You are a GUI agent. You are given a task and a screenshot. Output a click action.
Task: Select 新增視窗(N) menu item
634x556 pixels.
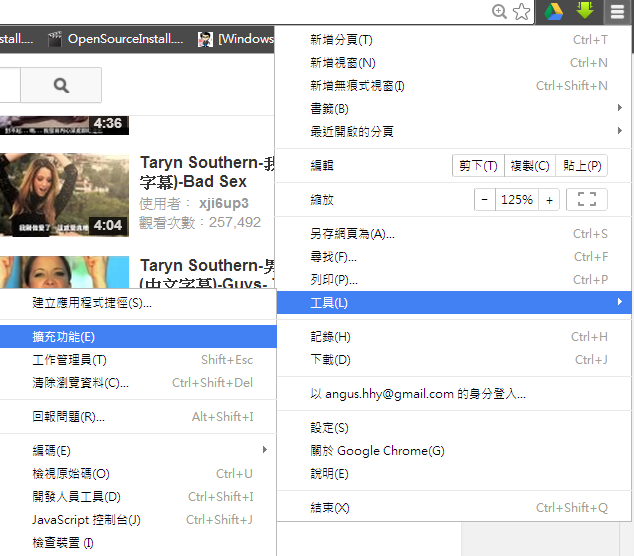(x=454, y=63)
